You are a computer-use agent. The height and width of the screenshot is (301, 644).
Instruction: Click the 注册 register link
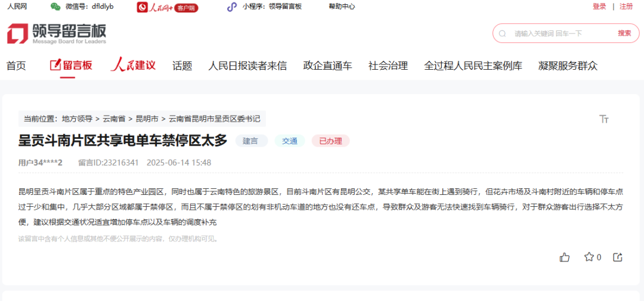[x=626, y=7]
